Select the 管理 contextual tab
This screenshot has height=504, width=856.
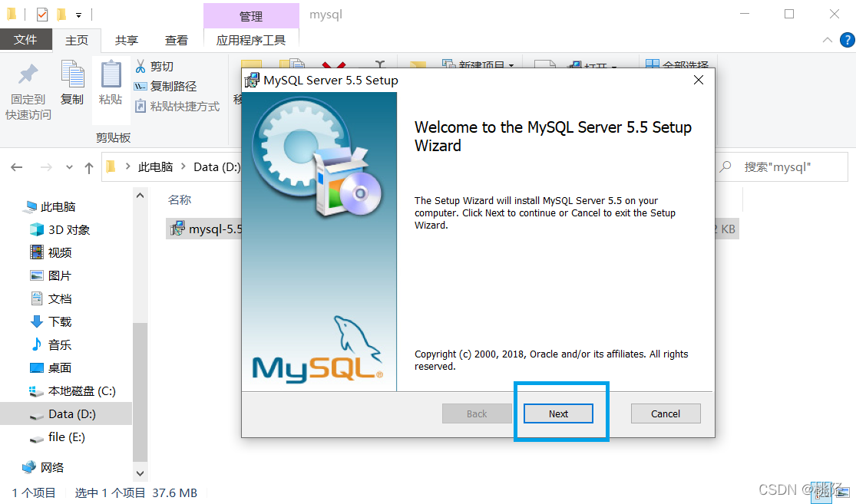tap(251, 16)
